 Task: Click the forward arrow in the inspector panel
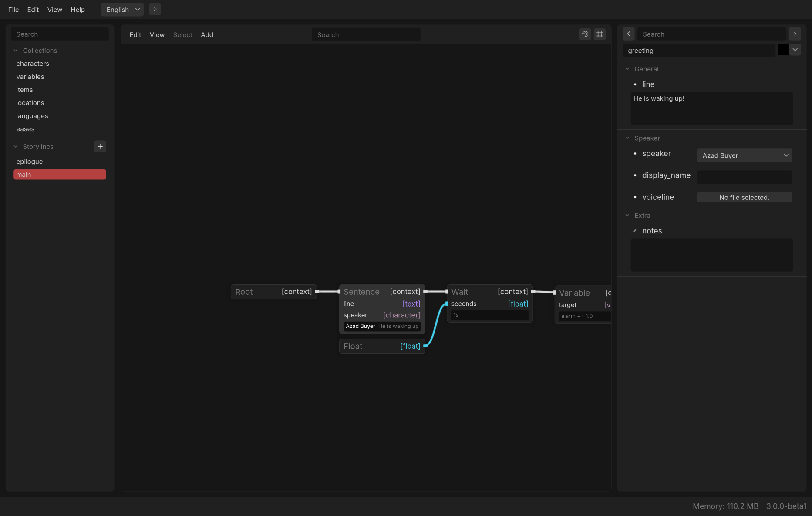pyautogui.click(x=795, y=34)
